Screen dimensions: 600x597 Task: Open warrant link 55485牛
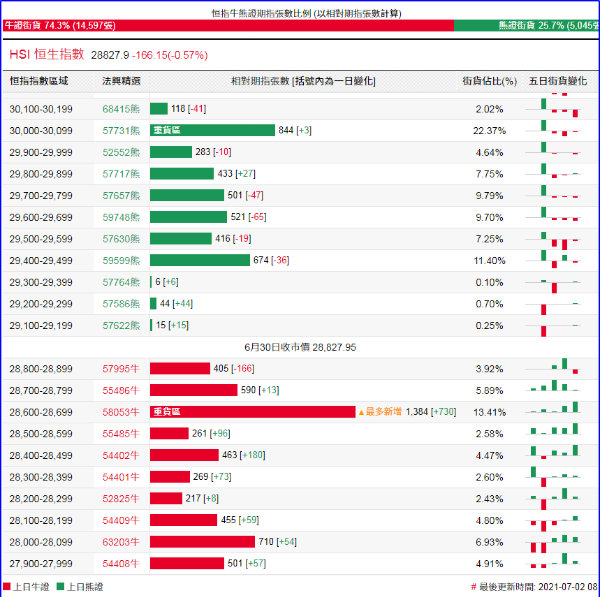pyautogui.click(x=121, y=434)
